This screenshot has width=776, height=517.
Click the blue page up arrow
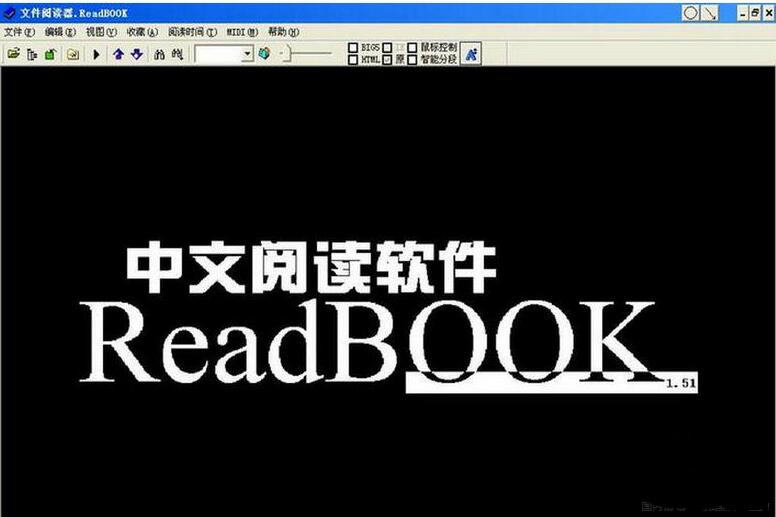click(118, 54)
